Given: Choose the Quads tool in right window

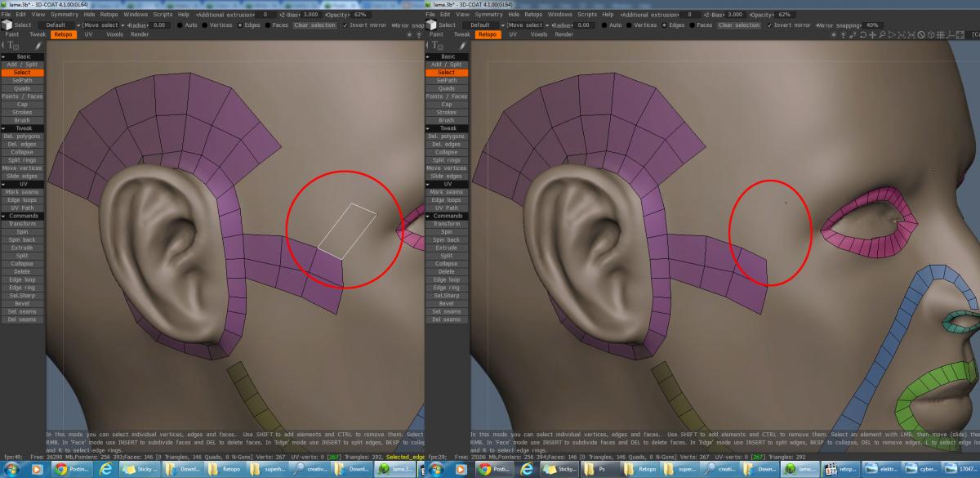Looking at the screenshot, I should [447, 88].
